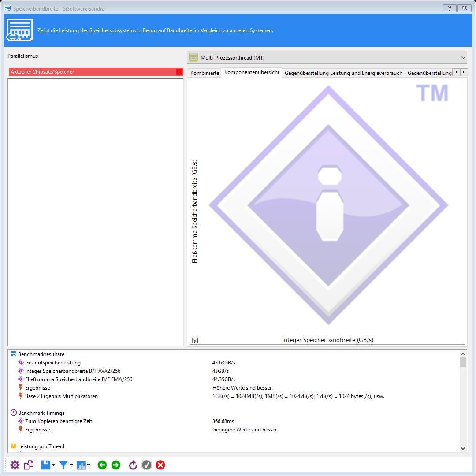Click diamond icon beside Integer Speicherbandbreite
Image resolution: width=476 pixels, height=476 pixels.
[21, 371]
